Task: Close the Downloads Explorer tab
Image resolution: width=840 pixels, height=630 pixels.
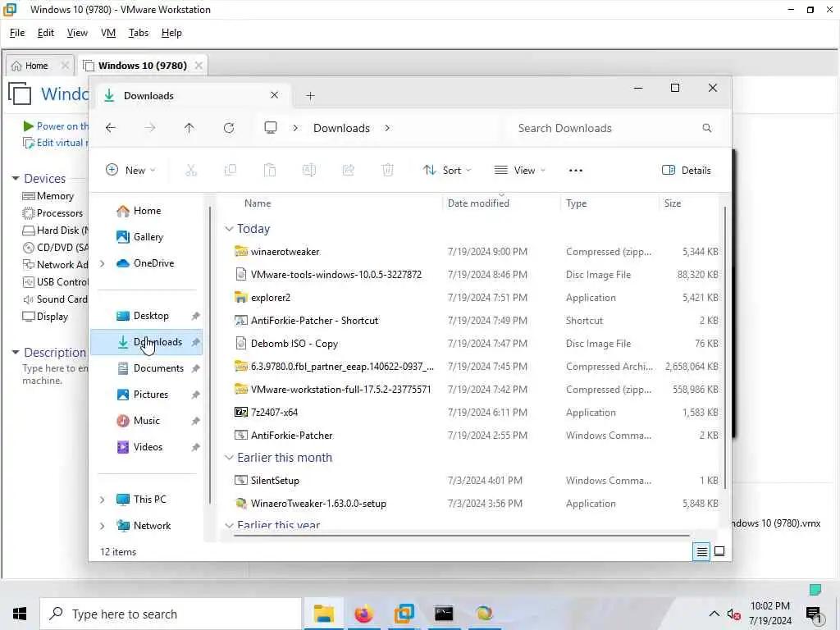Action: click(274, 95)
